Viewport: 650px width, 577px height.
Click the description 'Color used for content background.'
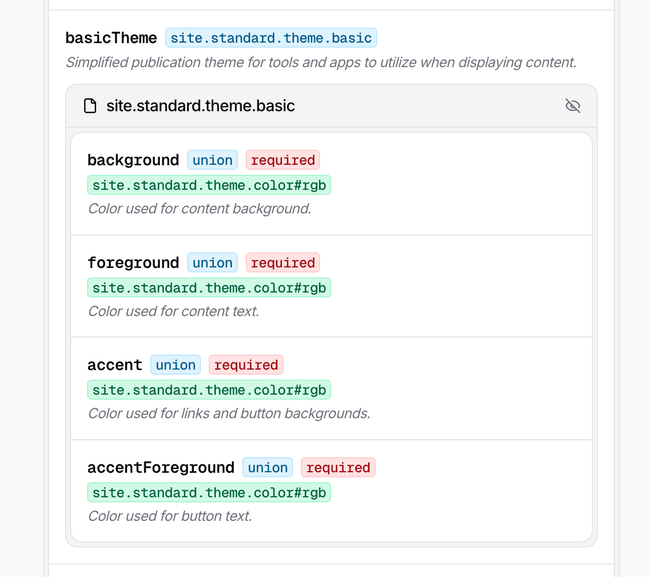point(199,208)
